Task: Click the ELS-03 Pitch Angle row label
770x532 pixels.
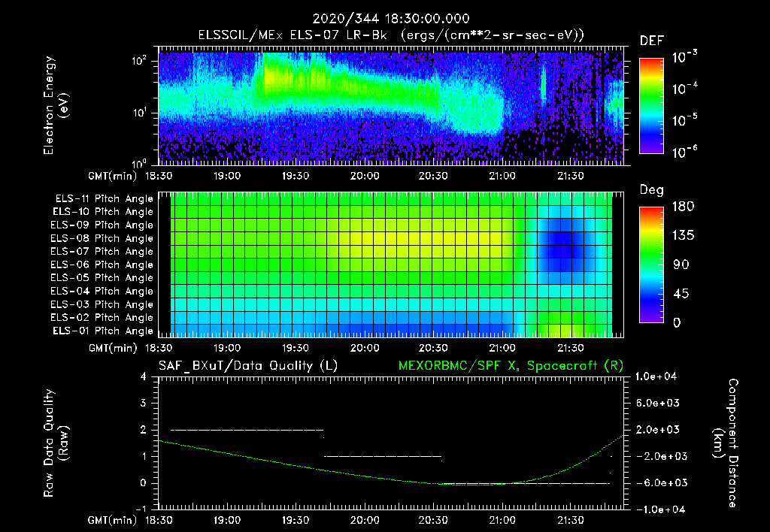Action: click(102, 305)
